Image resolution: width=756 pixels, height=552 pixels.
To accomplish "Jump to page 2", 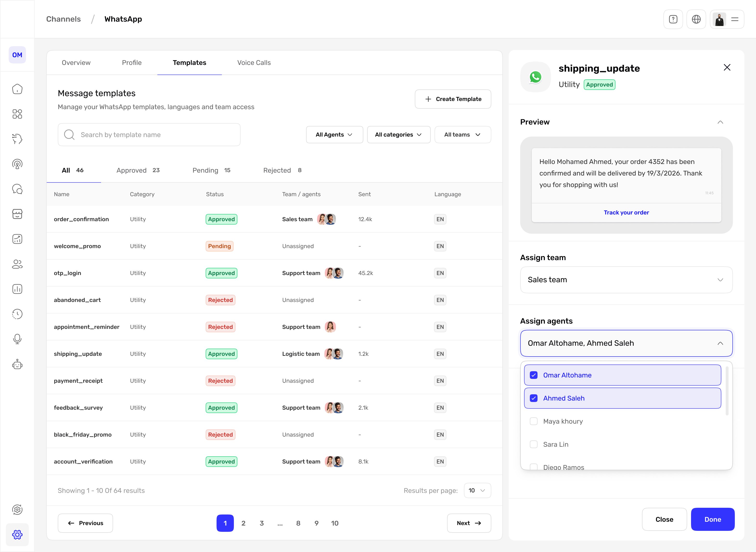I will pos(243,523).
